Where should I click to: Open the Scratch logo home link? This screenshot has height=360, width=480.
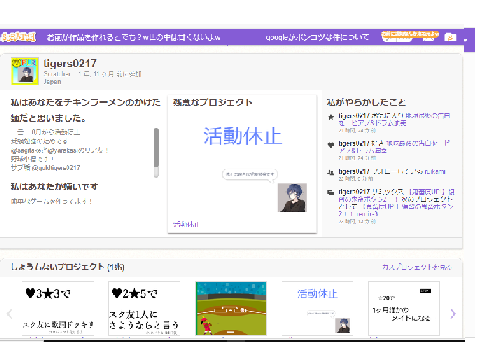coord(19,37)
